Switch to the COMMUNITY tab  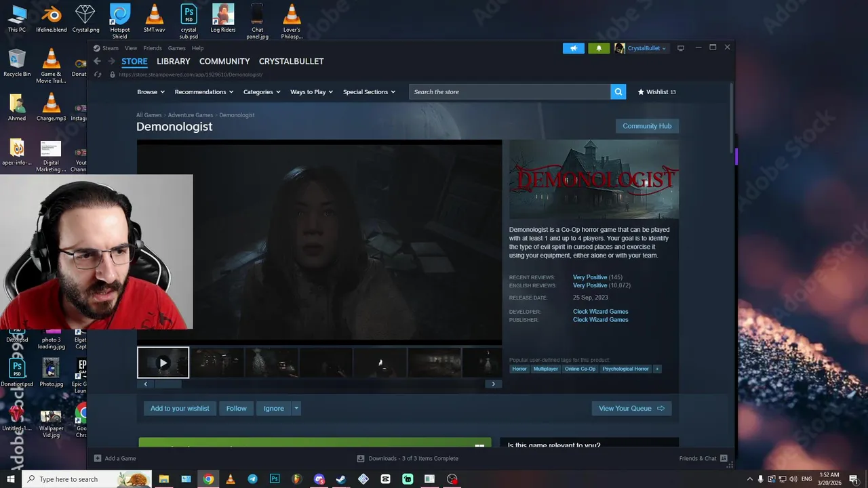pos(224,61)
